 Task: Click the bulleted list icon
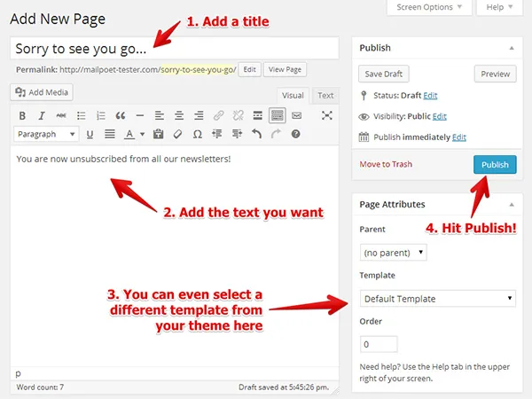click(x=82, y=115)
